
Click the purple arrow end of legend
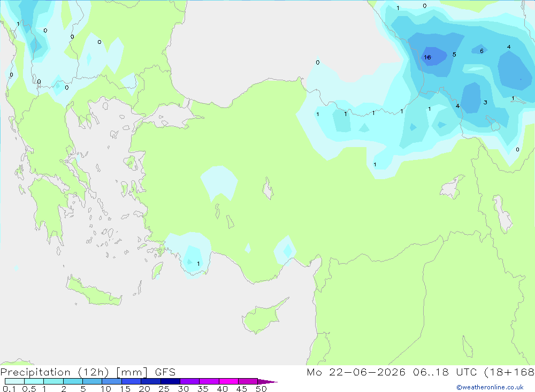[267, 382]
